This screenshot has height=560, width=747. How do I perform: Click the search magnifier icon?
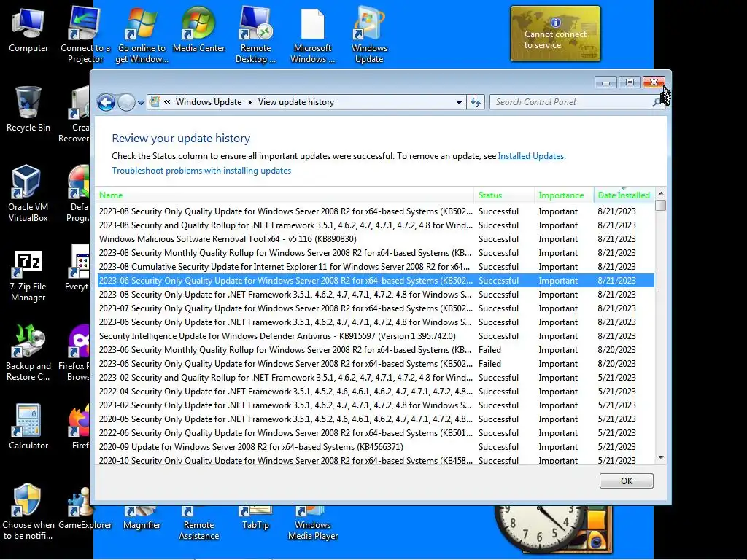click(x=657, y=102)
